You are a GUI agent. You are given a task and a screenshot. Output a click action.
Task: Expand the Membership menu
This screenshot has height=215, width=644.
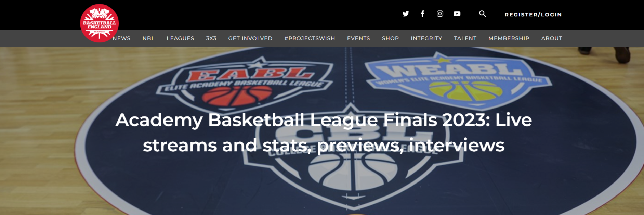[509, 38]
